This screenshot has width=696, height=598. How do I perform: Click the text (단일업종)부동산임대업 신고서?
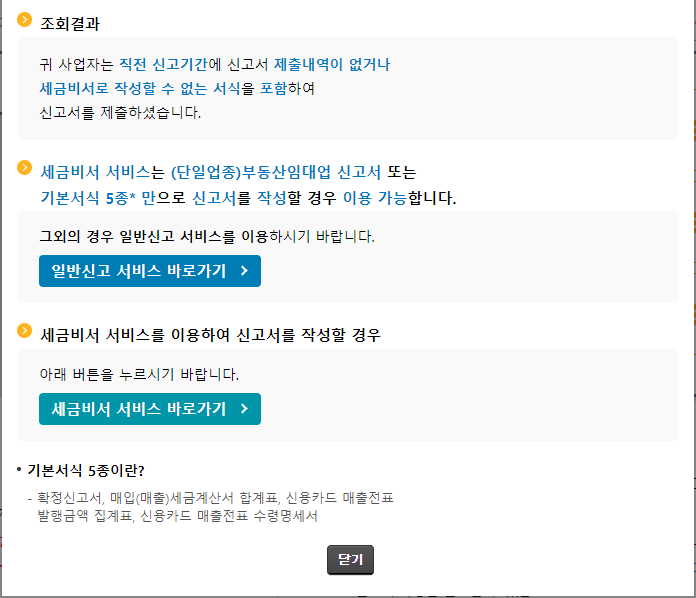click(276, 172)
